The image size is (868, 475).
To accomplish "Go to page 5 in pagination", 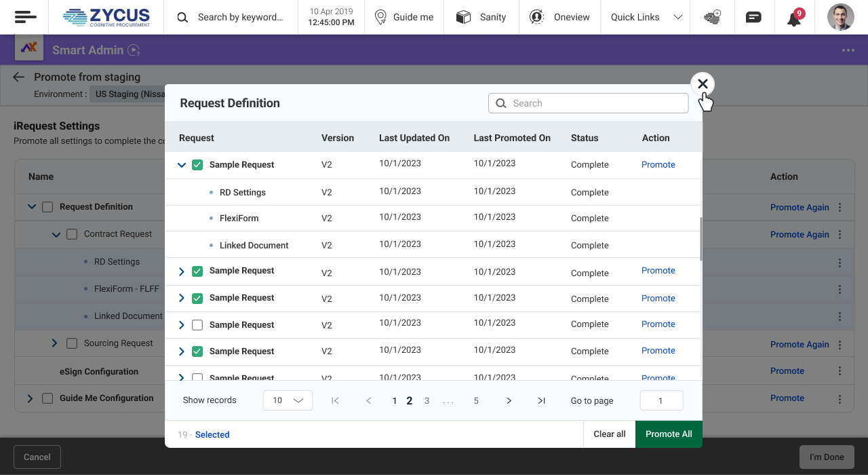I will pyautogui.click(x=476, y=400).
